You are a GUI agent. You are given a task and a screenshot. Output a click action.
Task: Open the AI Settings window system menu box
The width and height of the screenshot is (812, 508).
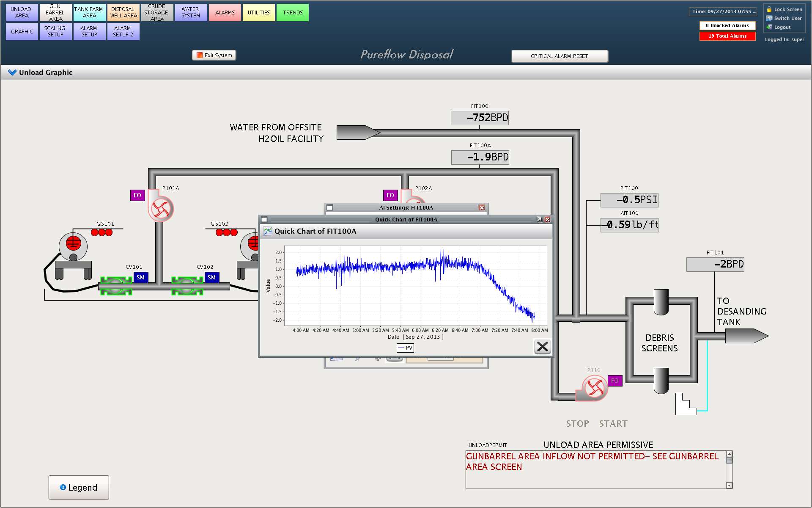(x=330, y=207)
